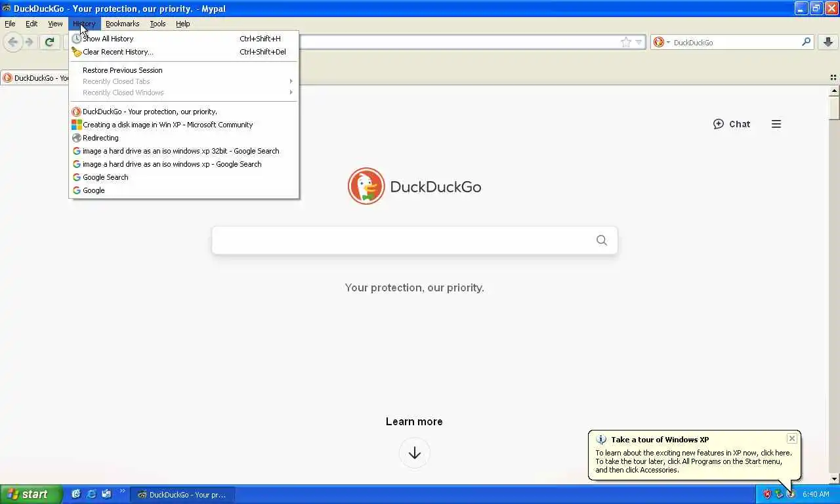Click the DuckDuckGo duck logo

[x=366, y=186]
